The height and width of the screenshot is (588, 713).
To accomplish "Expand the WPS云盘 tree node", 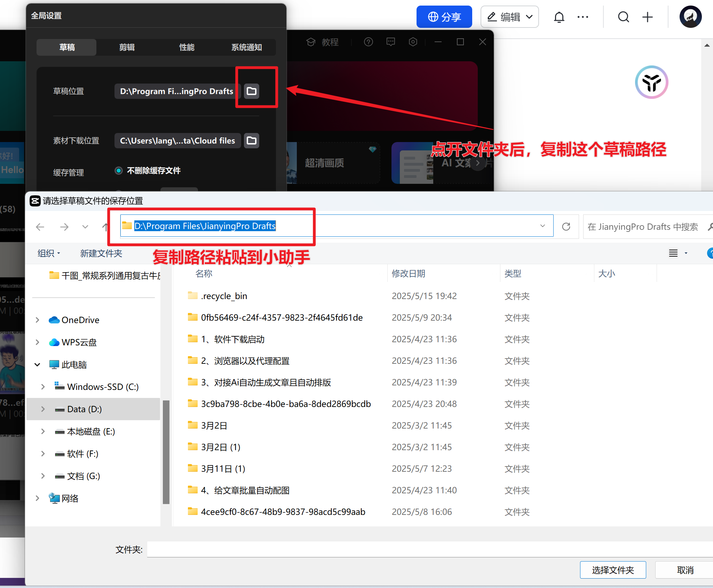I will (37, 342).
